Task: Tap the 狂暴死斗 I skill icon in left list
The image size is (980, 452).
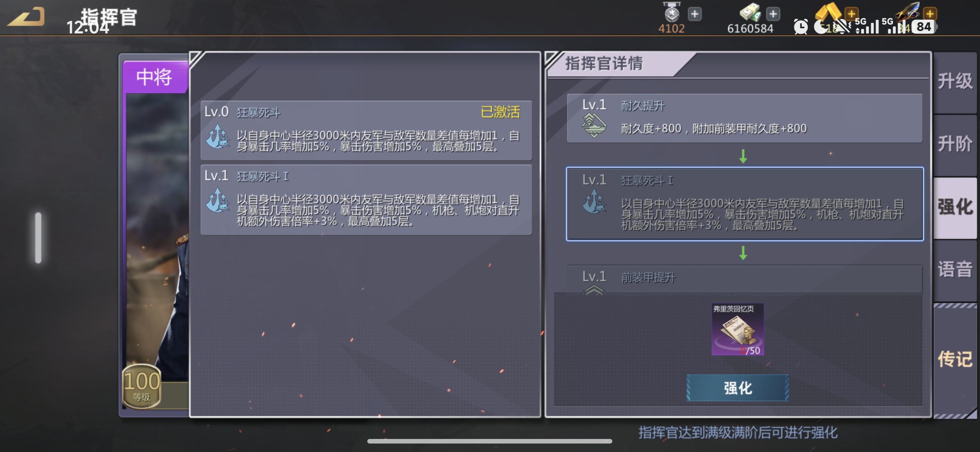Action: coord(218,200)
